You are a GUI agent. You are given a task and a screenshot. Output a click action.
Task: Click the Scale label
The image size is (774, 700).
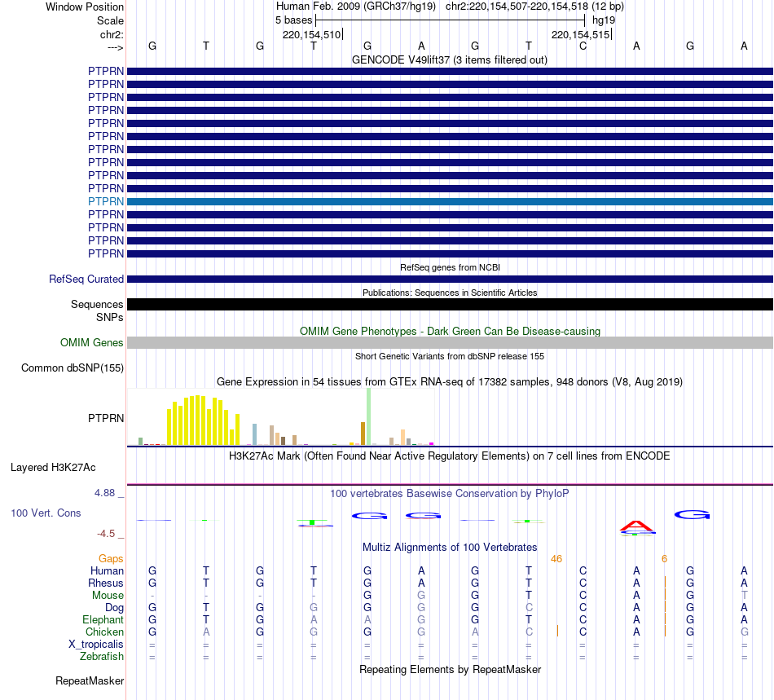pyautogui.click(x=110, y=20)
